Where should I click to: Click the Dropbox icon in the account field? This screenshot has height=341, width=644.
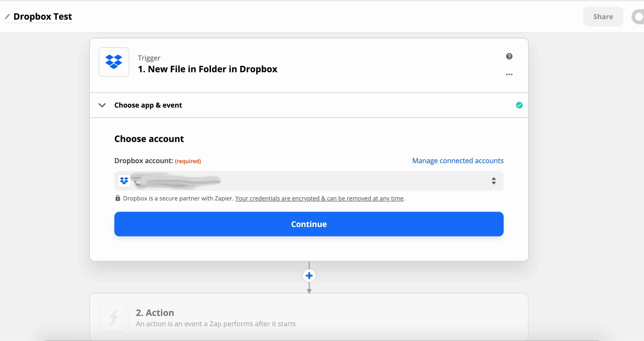[x=124, y=181]
